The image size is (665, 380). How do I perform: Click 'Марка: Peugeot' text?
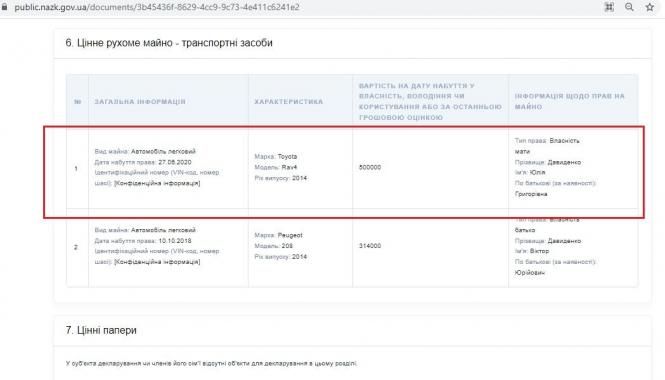point(279,235)
